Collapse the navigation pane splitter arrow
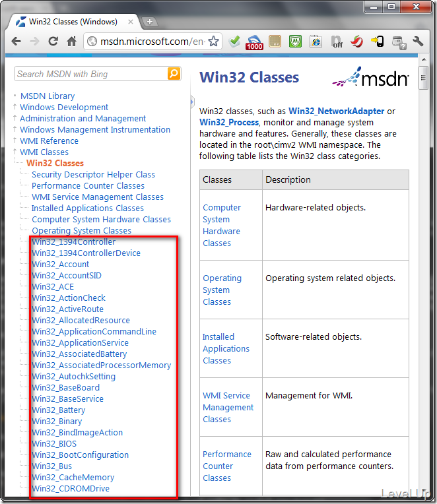The image size is (437, 504). coord(192,102)
